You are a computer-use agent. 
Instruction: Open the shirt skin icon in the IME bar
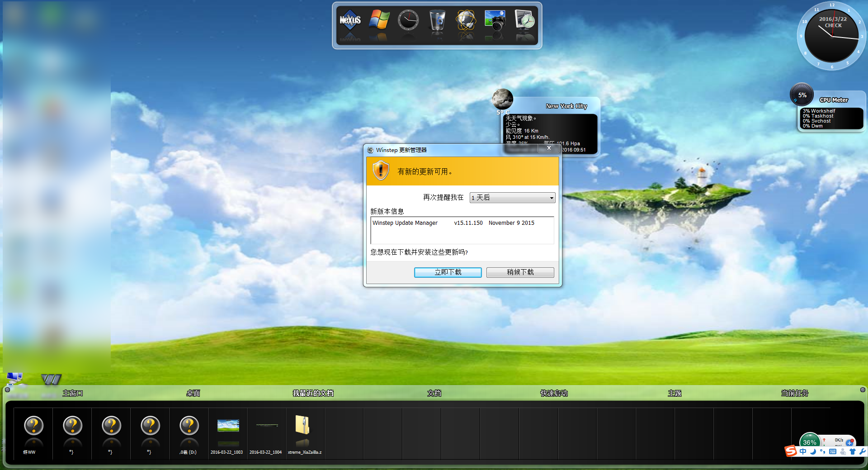pos(853,451)
